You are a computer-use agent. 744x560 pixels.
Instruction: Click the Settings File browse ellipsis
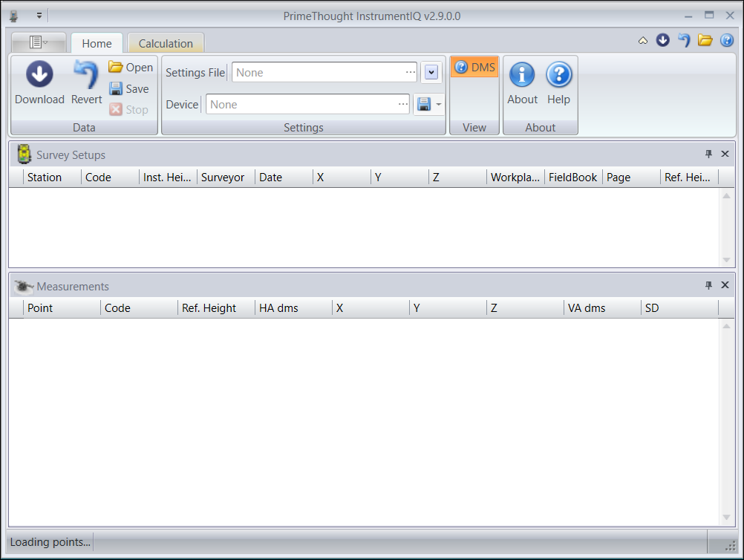point(411,72)
